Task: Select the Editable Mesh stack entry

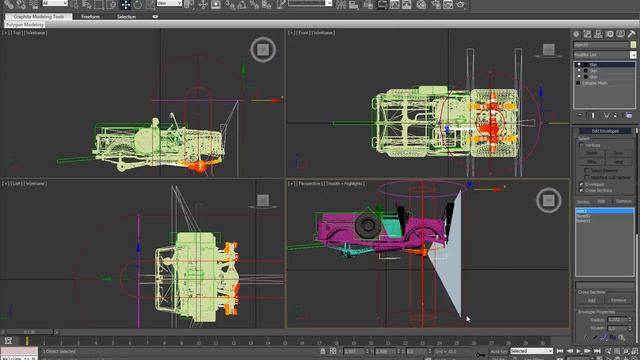Action: (595, 83)
